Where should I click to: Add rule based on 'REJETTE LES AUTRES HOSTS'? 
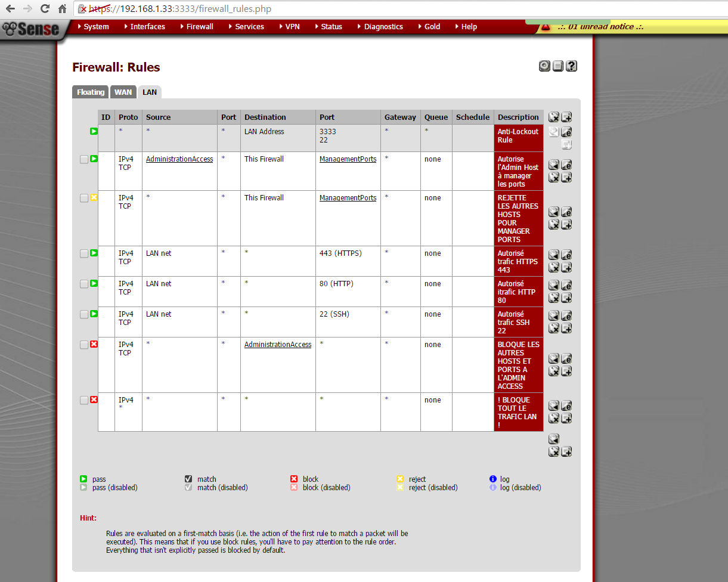[566, 224]
